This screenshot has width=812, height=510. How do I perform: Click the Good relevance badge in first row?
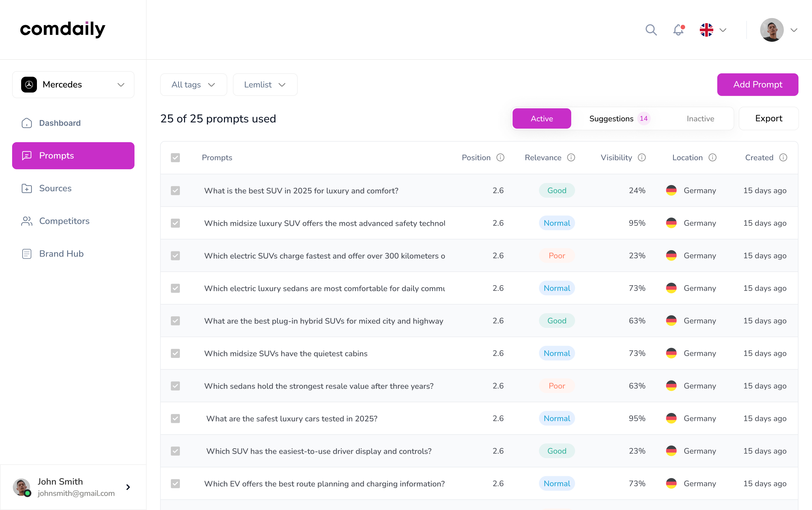tap(557, 191)
